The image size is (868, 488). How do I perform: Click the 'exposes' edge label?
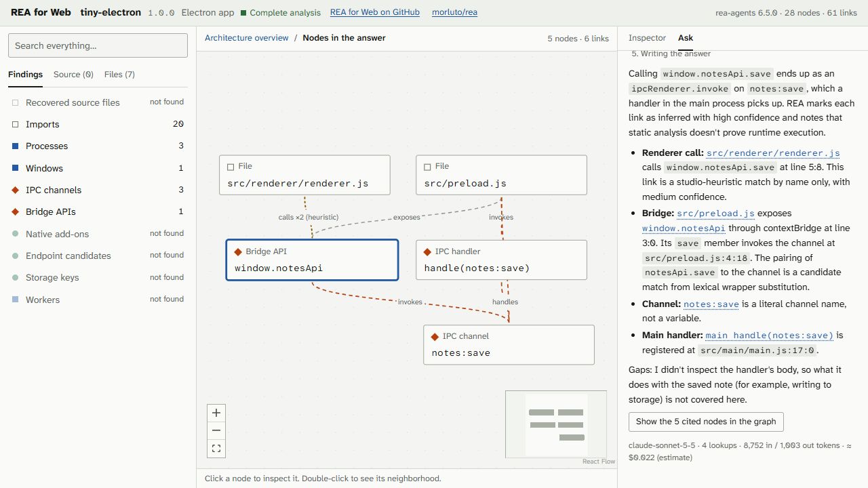(x=407, y=218)
